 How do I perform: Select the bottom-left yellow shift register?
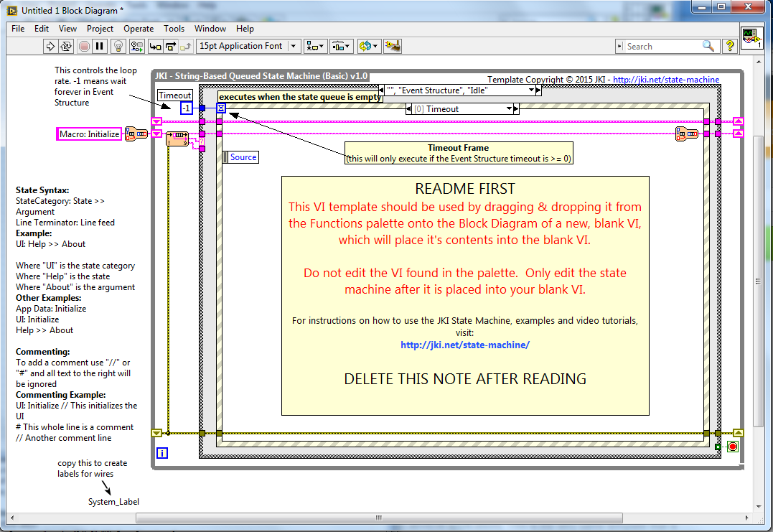(x=156, y=433)
